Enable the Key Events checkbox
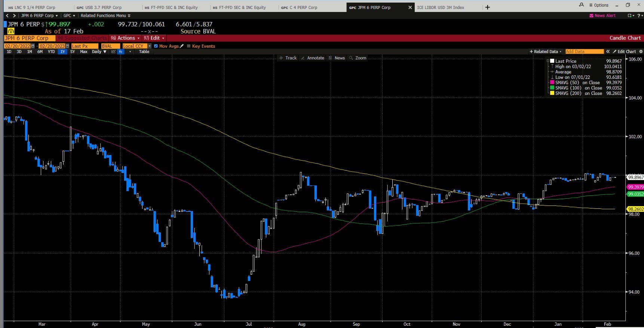This screenshot has width=644, height=328. click(188, 46)
